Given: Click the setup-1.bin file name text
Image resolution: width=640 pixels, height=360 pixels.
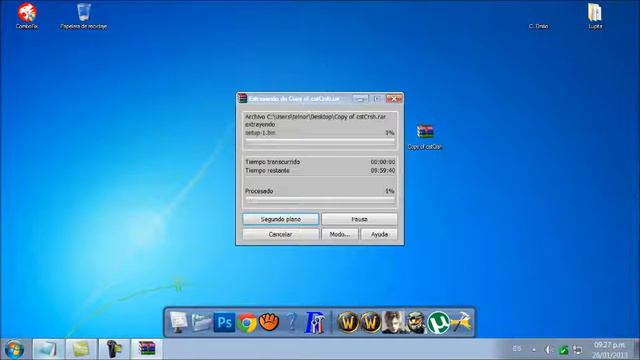Looking at the screenshot, I should 260,133.
